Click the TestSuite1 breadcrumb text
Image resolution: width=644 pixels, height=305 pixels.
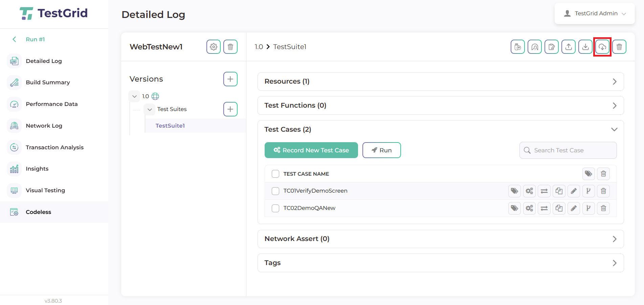290,47
